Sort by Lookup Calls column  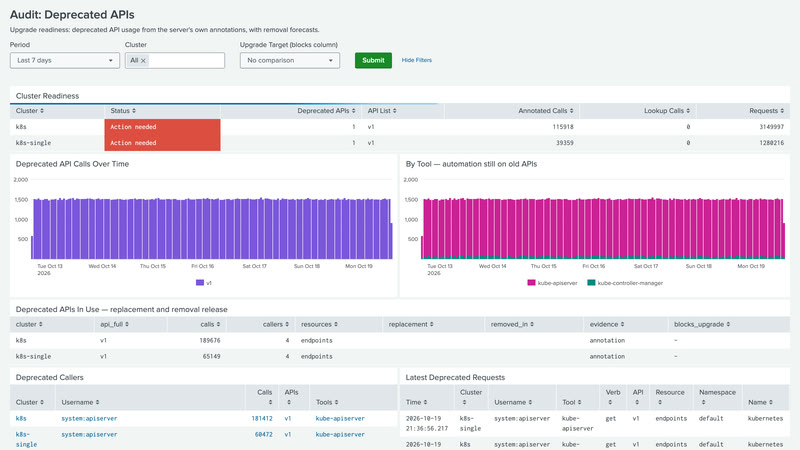click(666, 111)
